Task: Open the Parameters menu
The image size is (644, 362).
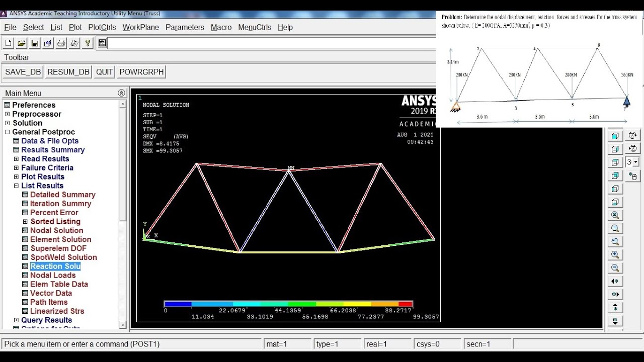Action: tap(185, 27)
